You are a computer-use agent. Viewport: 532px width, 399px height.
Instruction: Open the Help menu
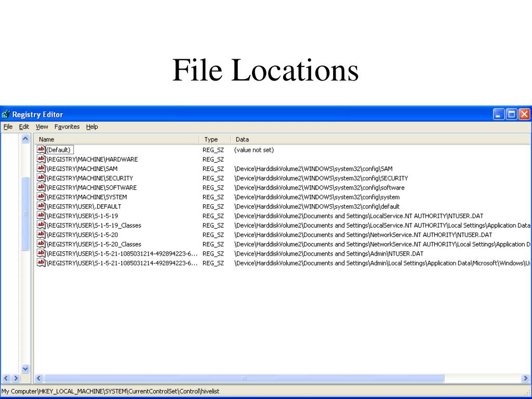tap(92, 127)
